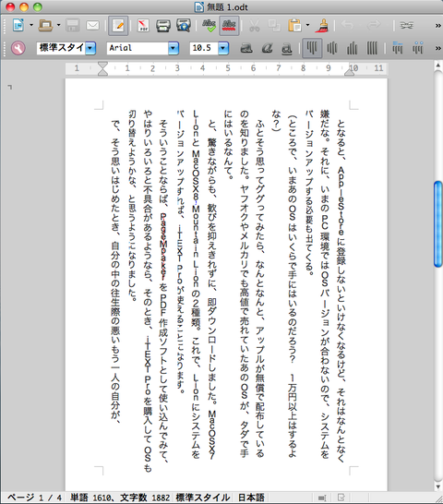The image size is (443, 504).
Task: Click the left indent marker on ruler
Action: coord(102,68)
